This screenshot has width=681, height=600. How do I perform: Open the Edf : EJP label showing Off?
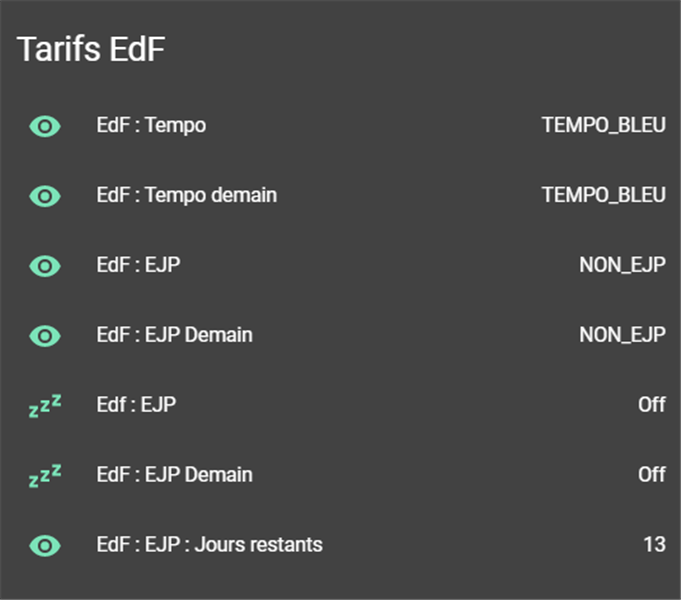click(137, 405)
